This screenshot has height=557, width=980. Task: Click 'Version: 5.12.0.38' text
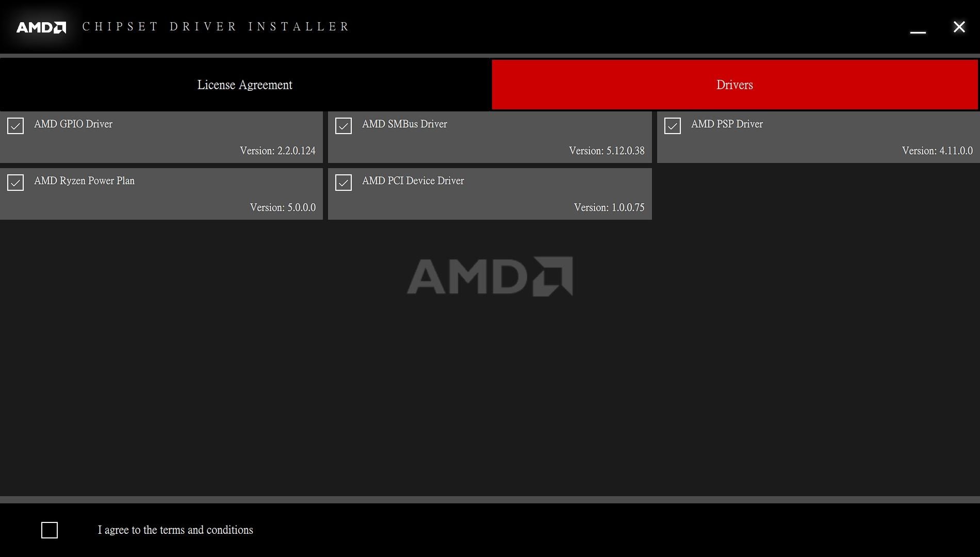tap(607, 151)
